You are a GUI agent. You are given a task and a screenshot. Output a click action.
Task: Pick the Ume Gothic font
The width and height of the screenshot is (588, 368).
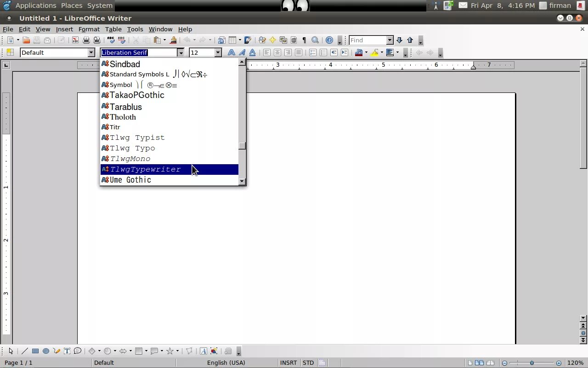(x=169, y=180)
